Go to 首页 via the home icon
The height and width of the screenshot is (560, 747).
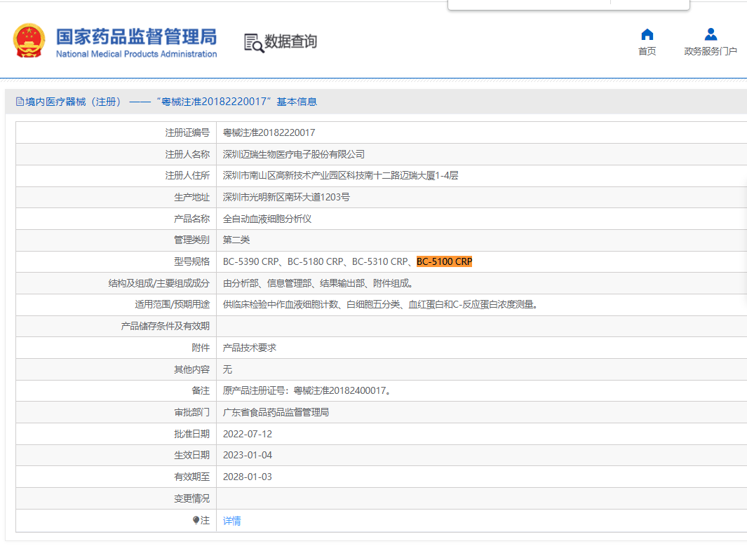(647, 34)
